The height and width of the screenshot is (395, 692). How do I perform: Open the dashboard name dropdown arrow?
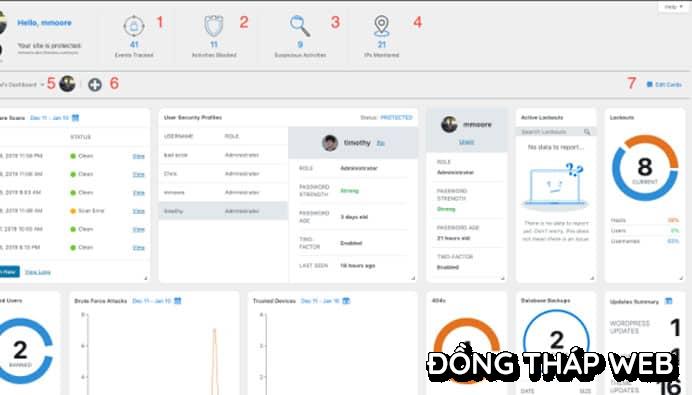point(42,84)
